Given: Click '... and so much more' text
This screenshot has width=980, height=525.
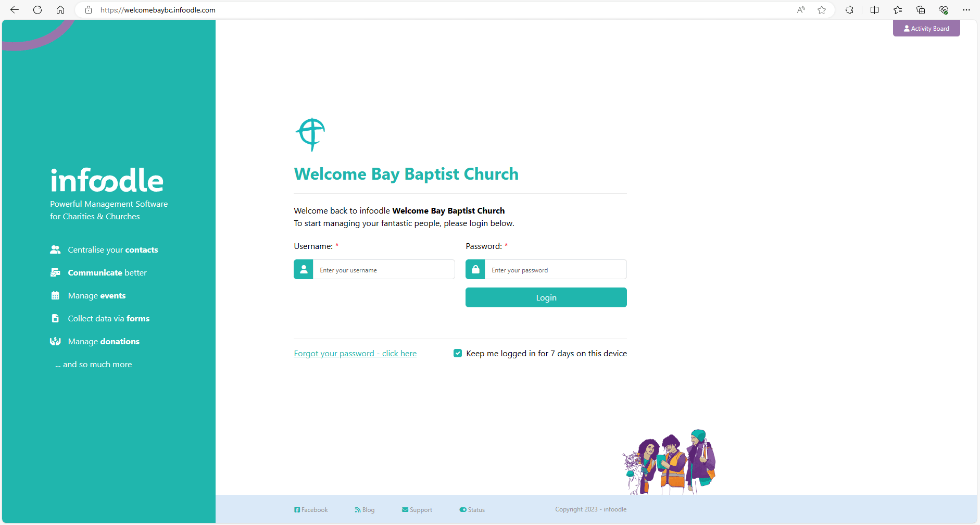Looking at the screenshot, I should [94, 365].
